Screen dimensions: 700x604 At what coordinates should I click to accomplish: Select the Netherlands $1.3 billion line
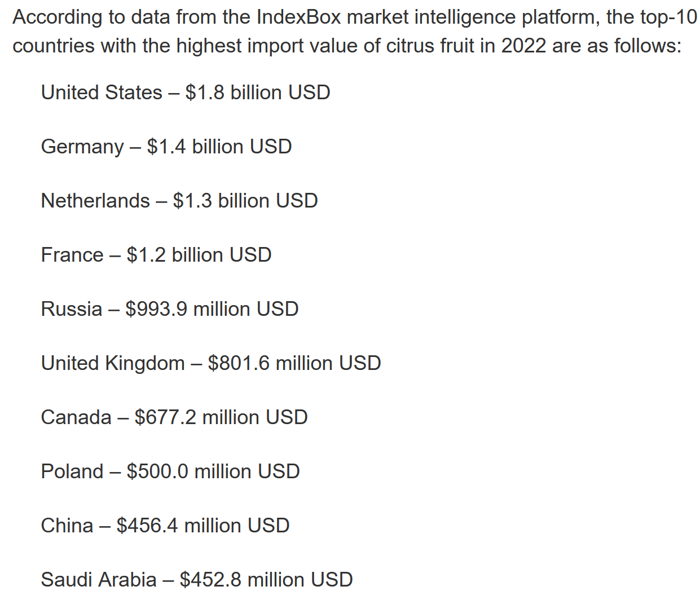coord(179,201)
